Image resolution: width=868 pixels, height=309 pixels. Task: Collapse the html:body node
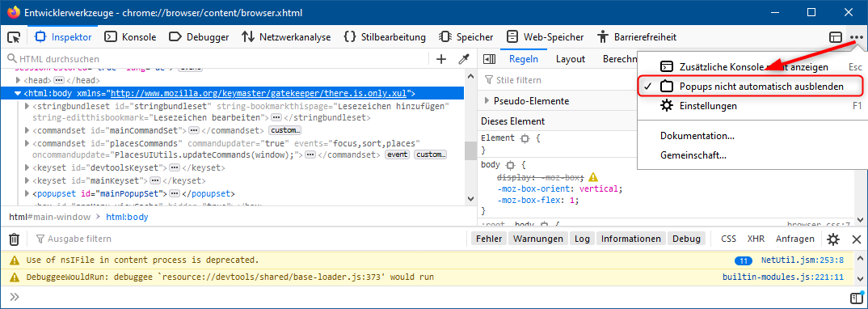[18, 94]
